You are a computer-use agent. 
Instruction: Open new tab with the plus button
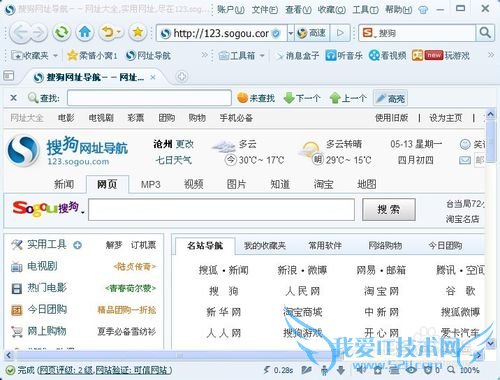pyautogui.click(x=181, y=77)
